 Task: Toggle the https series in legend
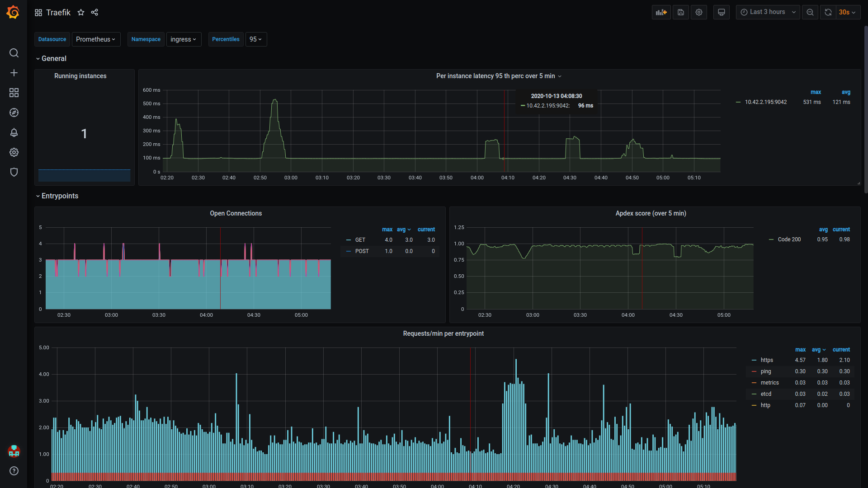click(x=767, y=360)
